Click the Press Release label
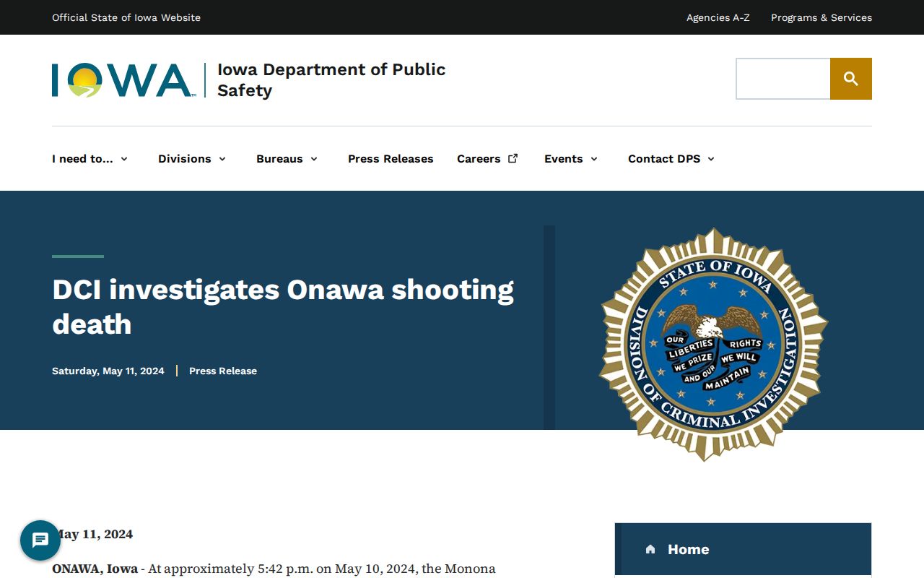The image size is (924, 578). tap(223, 371)
